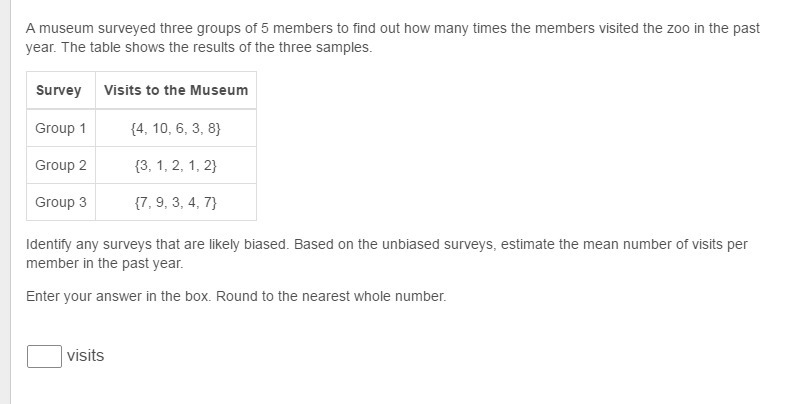Viewport: 799px width, 404px height.
Task: Click the Visits to the Museum header
Action: coord(176,90)
